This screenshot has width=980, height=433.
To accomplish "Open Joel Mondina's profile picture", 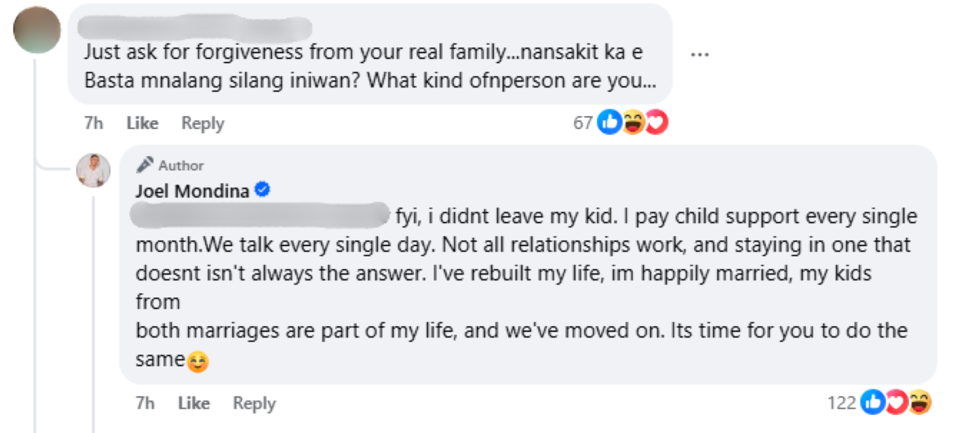I will pyautogui.click(x=93, y=170).
